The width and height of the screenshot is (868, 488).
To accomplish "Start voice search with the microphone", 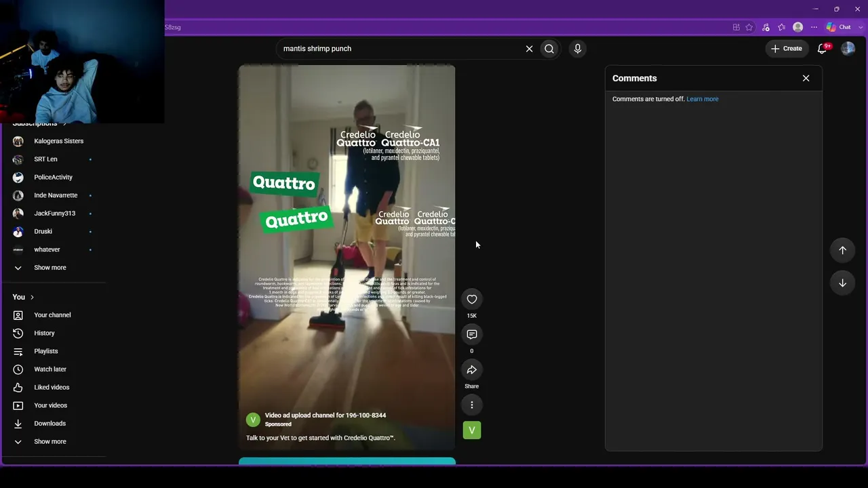I will point(578,49).
